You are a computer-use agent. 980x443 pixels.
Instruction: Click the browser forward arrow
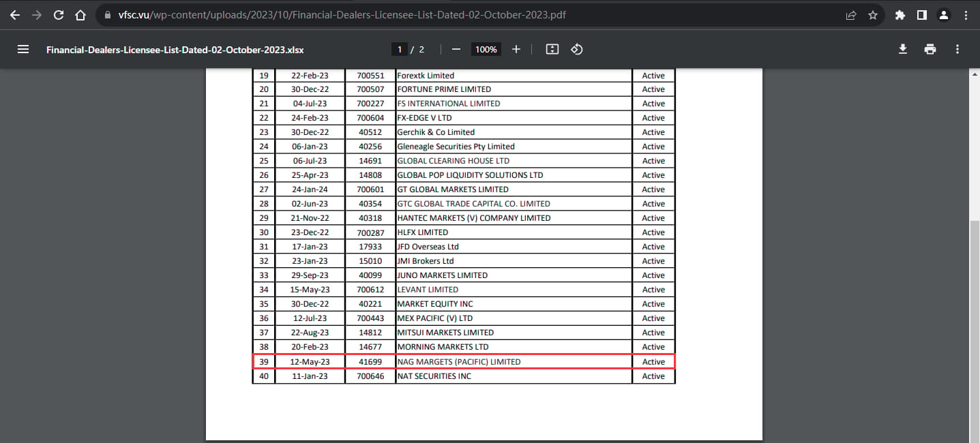click(37, 15)
